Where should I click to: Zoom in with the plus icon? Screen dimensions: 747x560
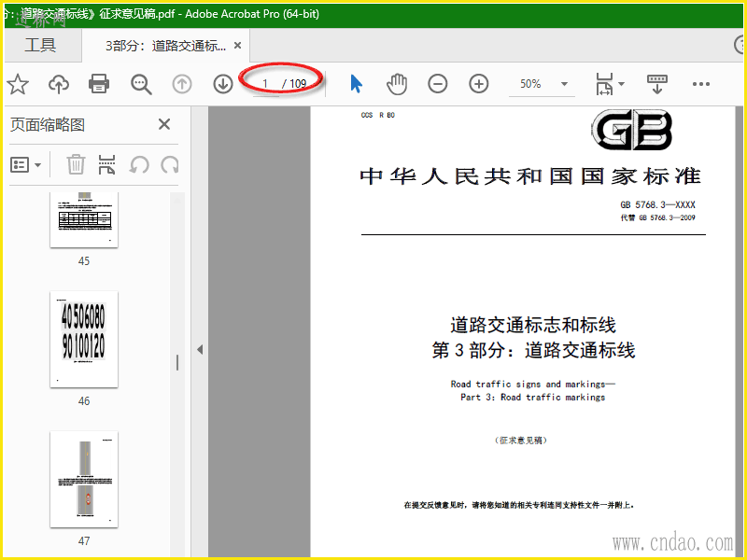[478, 84]
